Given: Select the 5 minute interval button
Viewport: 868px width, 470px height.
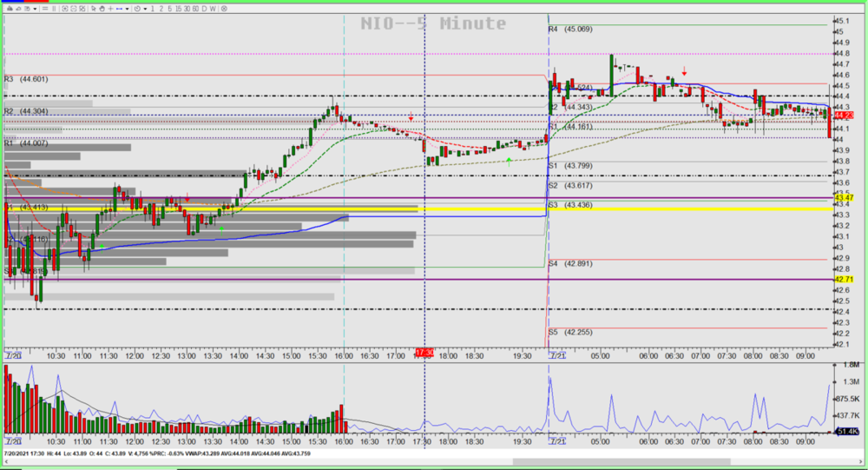Looking at the screenshot, I should [x=169, y=9].
